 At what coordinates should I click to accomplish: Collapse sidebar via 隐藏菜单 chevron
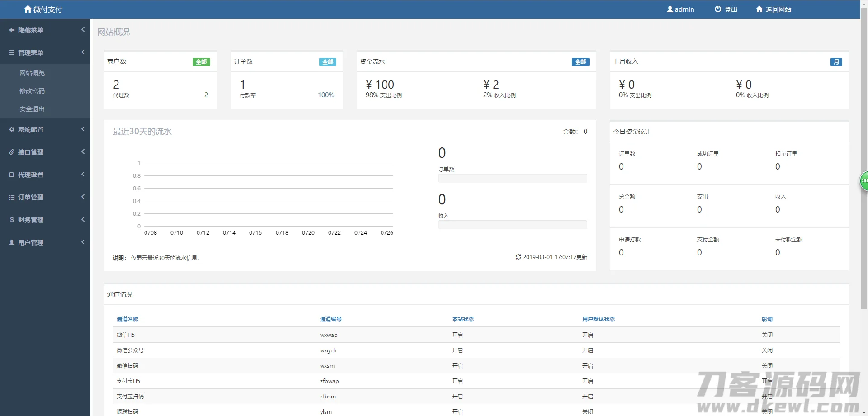pos(83,30)
